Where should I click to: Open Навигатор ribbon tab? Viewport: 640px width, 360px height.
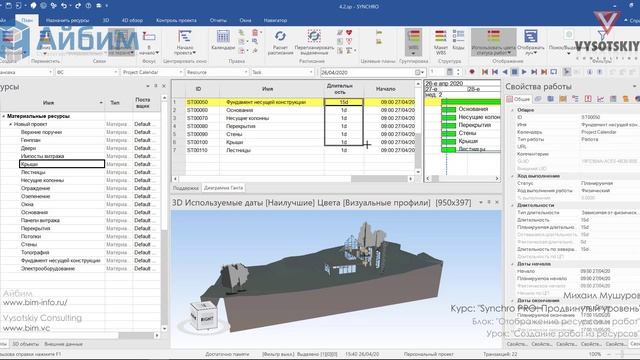click(x=276, y=20)
